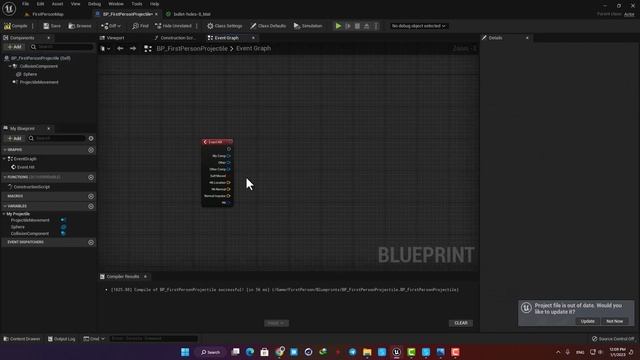Image resolution: width=640 pixels, height=360 pixels.
Task: Click BP_FirstPersonProjectile breadcrumb
Action: click(192, 48)
